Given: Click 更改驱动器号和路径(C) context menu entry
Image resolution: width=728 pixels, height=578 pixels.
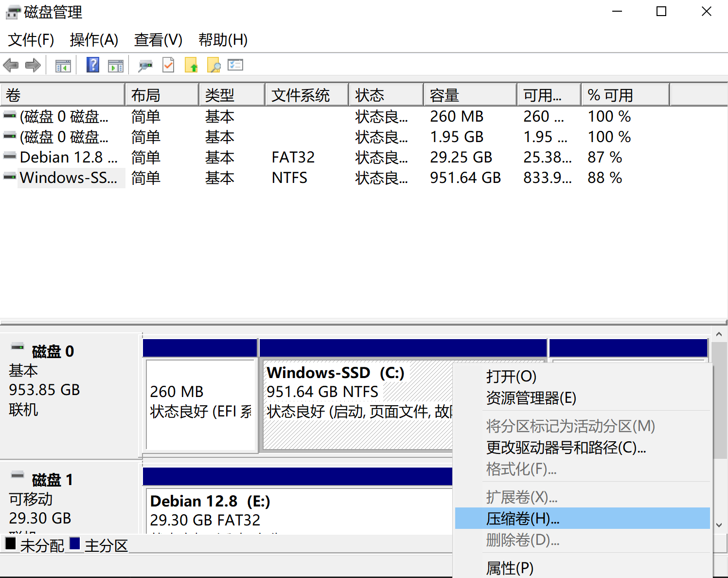Looking at the screenshot, I should point(566,448).
